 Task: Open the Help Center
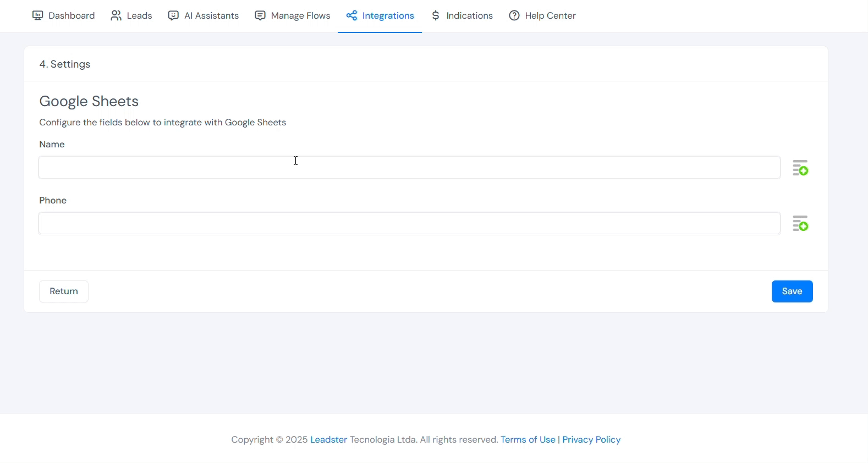coord(542,15)
